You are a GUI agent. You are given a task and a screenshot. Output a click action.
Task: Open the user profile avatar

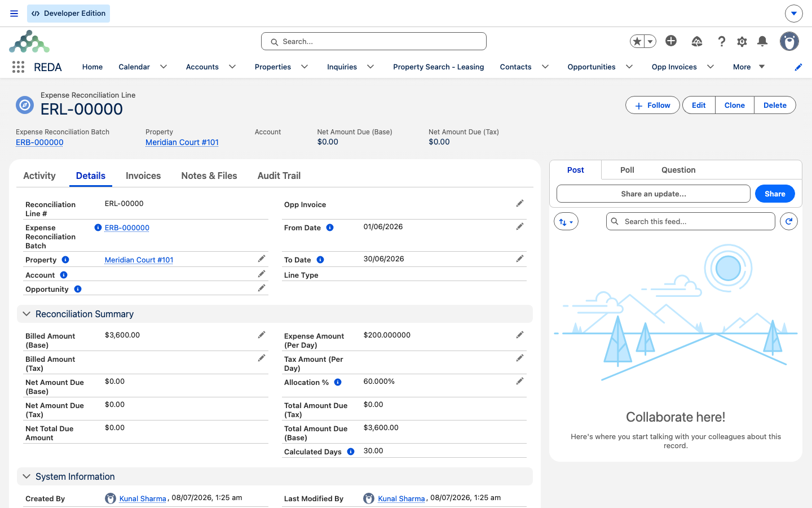(789, 41)
